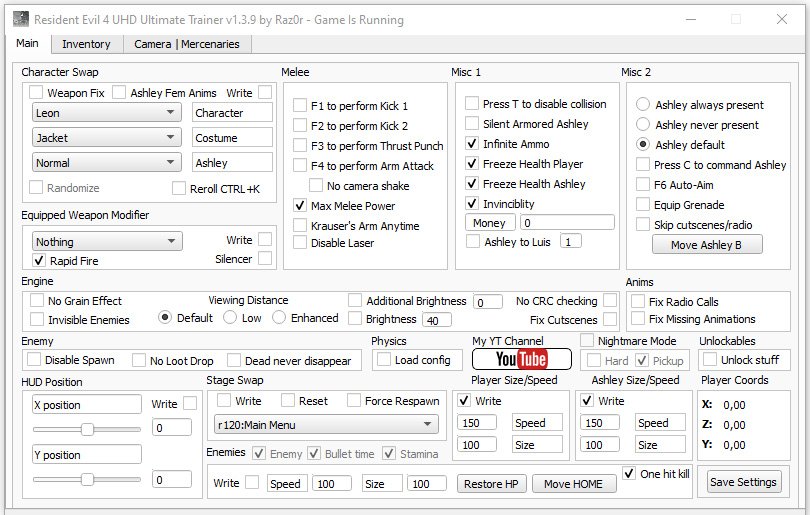Uncheck Freeze Health Player

point(472,163)
